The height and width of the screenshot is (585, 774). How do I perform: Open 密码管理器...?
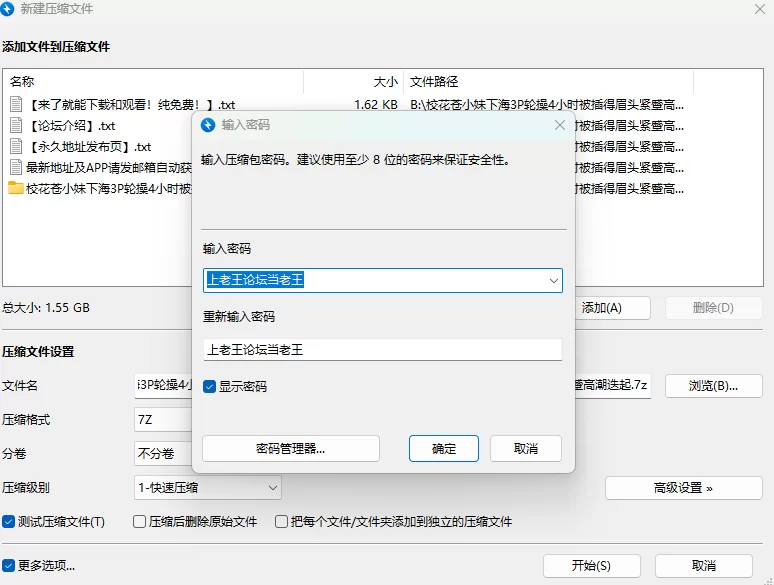pos(291,448)
